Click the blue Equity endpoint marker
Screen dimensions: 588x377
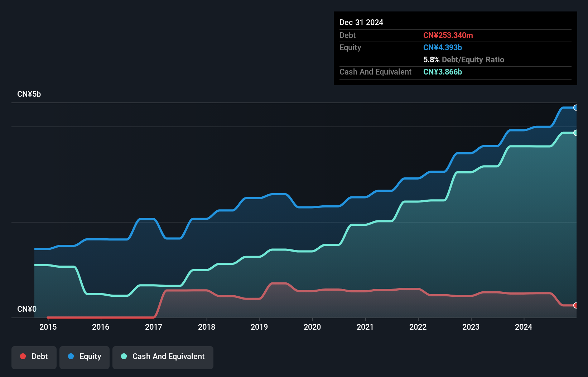(576, 108)
